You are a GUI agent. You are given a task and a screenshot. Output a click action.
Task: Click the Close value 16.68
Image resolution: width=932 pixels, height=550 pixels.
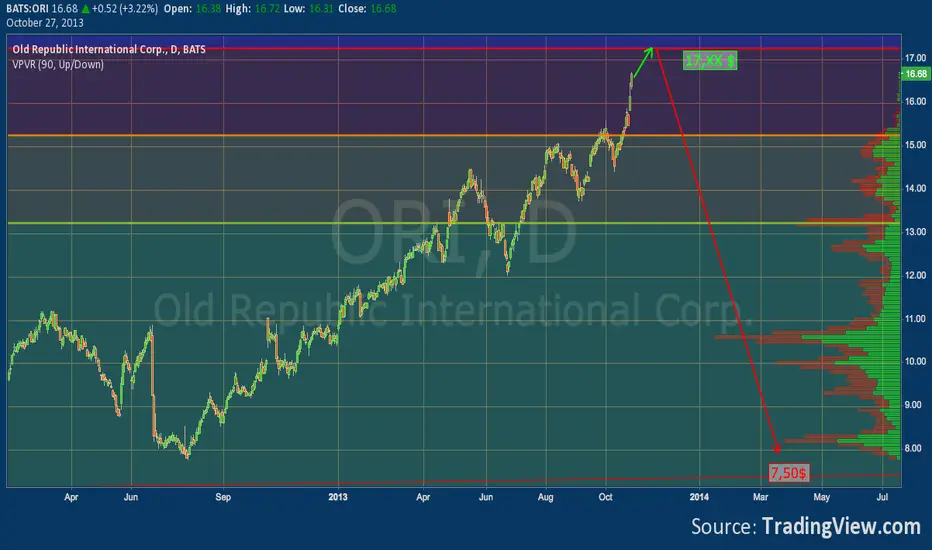point(383,9)
